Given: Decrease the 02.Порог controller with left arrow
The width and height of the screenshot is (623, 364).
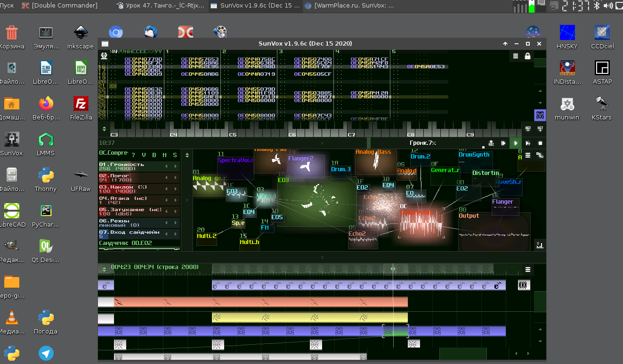Looking at the screenshot, I should (x=165, y=178).
